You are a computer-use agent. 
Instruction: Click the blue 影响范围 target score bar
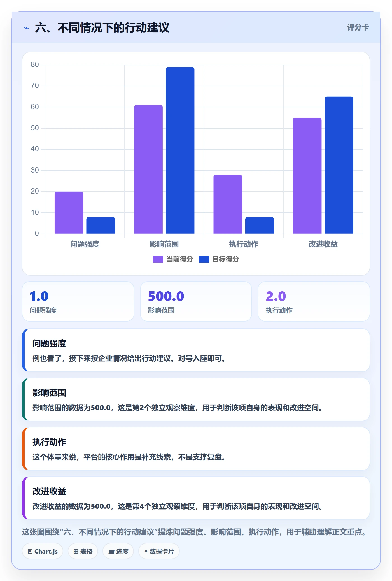[x=180, y=150]
